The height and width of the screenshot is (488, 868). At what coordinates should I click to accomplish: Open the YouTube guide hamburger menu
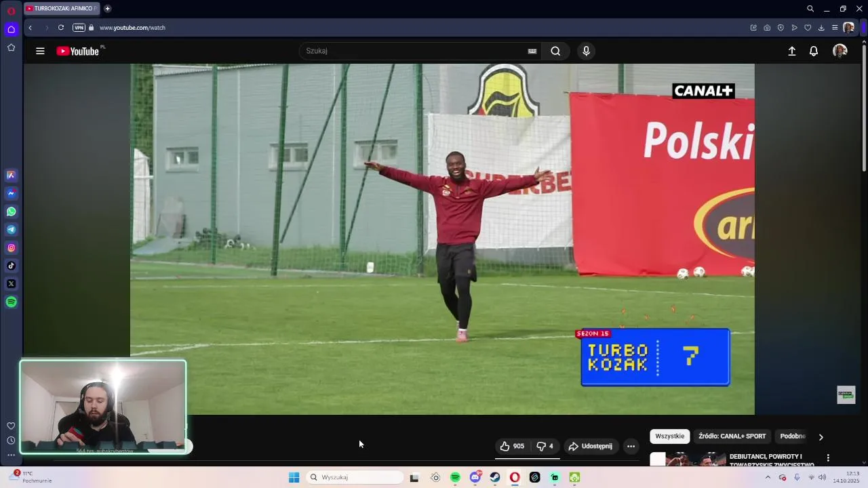point(40,51)
